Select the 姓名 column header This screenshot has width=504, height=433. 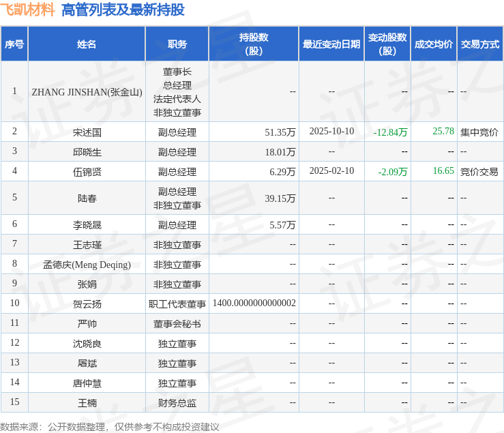pos(87,44)
